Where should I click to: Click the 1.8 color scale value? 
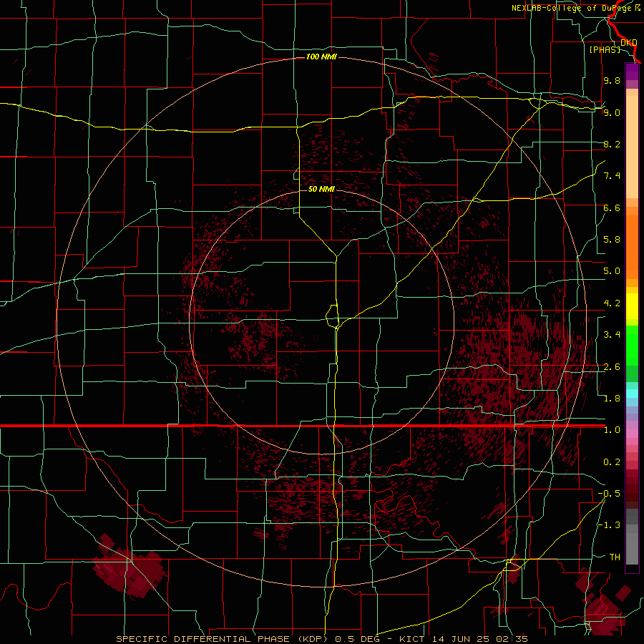(612, 399)
